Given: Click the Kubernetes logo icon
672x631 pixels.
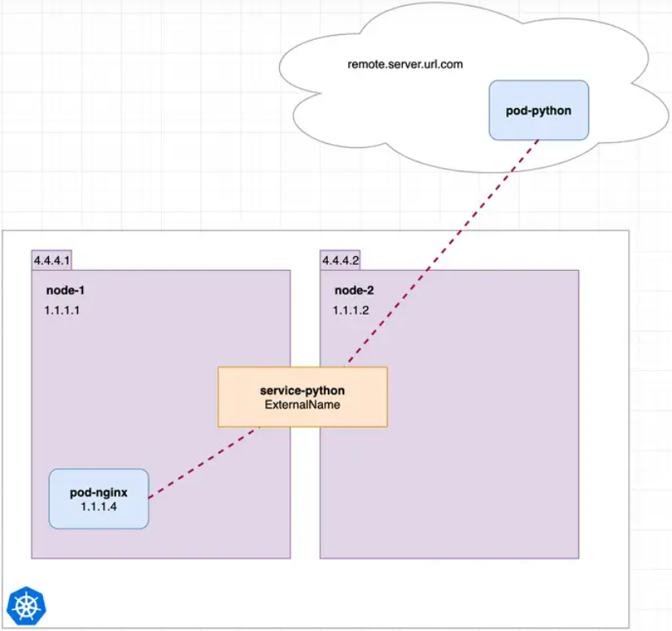Looking at the screenshot, I should (26, 605).
